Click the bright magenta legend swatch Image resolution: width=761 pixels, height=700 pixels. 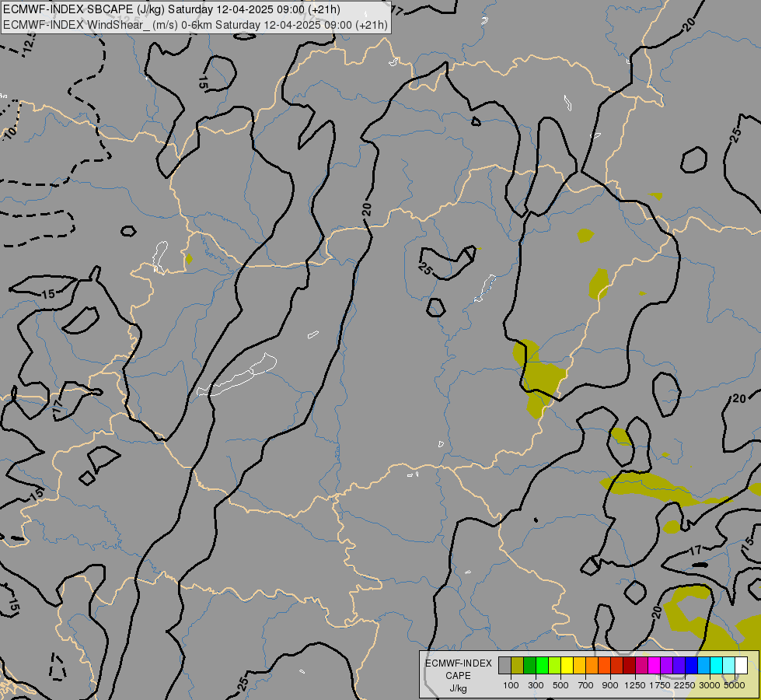pyautogui.click(x=654, y=666)
